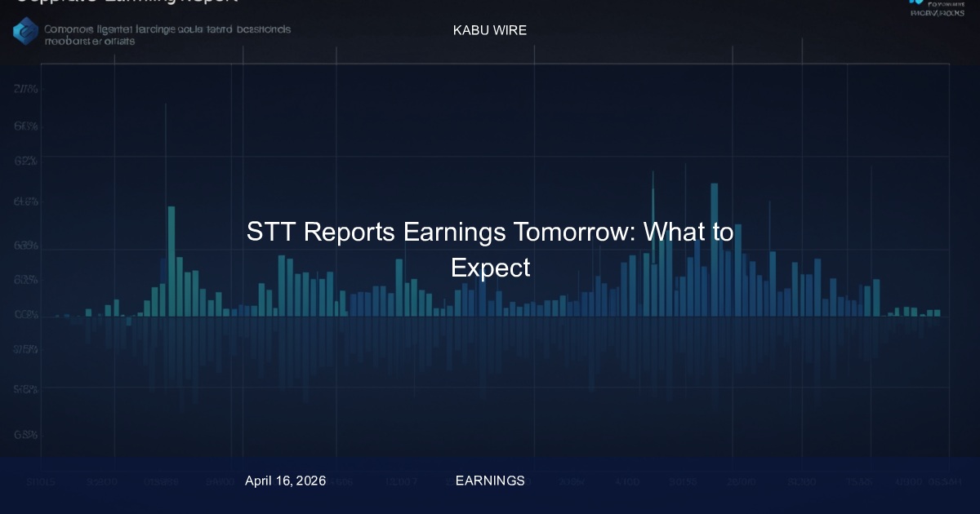The image size is (980, 514).
Task: Click the brand logo in top-right corner
Action: point(938,10)
